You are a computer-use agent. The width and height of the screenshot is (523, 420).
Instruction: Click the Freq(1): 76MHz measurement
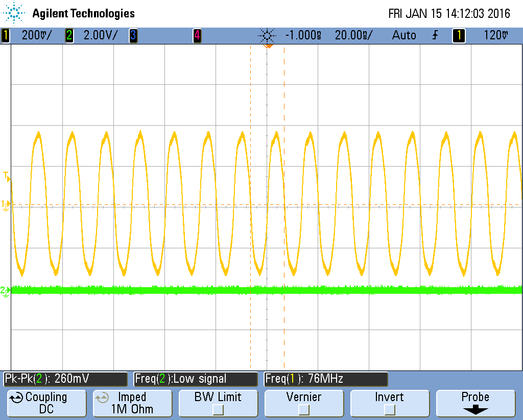tap(325, 379)
